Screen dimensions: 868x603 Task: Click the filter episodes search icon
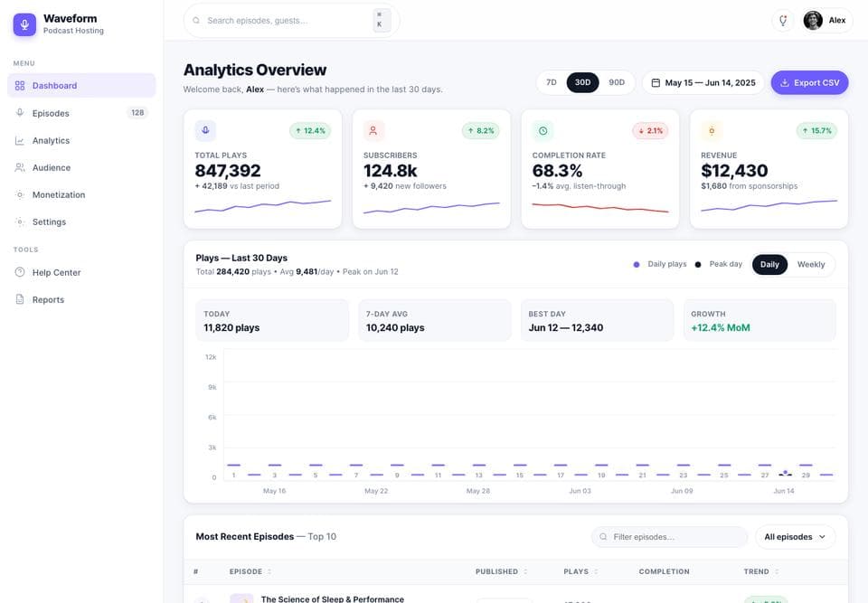pos(603,537)
